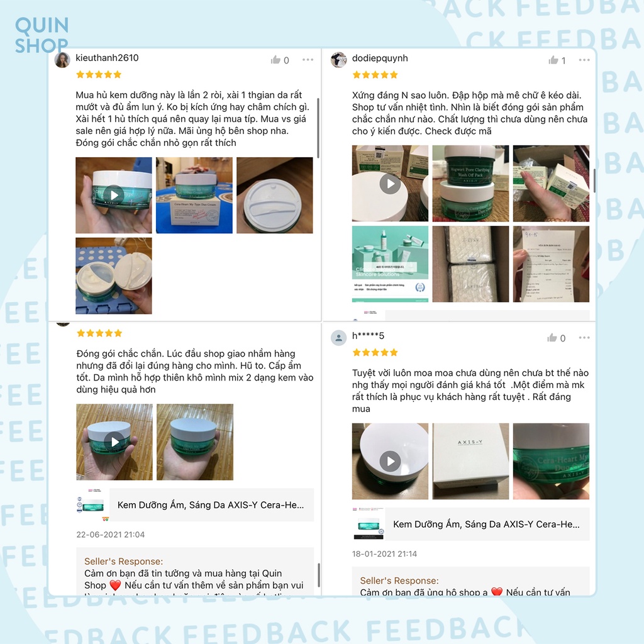Viewport: 644px width, 644px height.
Task: Click the kieuthanh2610 username
Action: pos(107,58)
